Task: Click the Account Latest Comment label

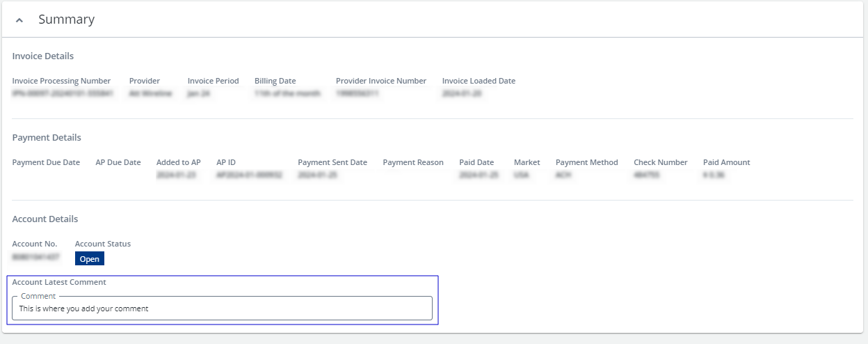Action: 59,282
